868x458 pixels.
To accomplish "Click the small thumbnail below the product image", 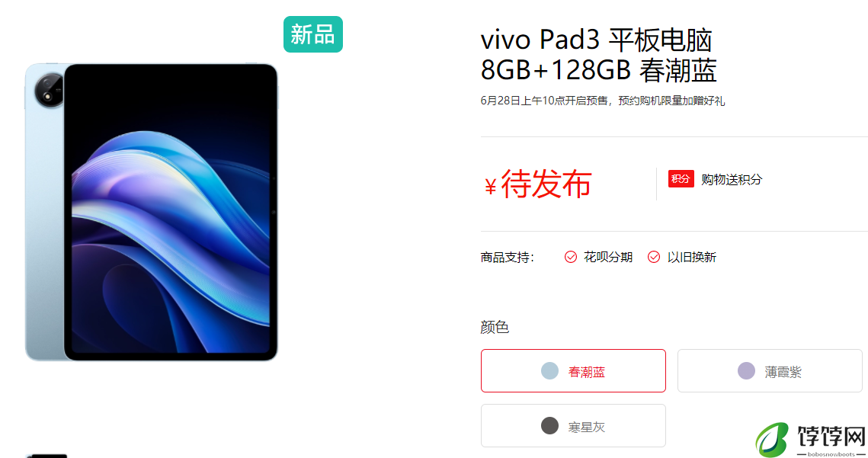I will click(46, 456).
